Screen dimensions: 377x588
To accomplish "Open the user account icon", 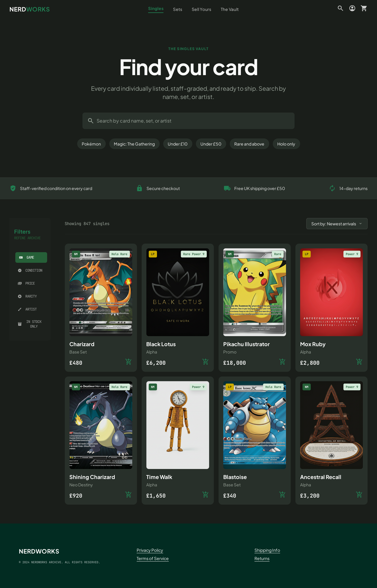I will tap(352, 8).
